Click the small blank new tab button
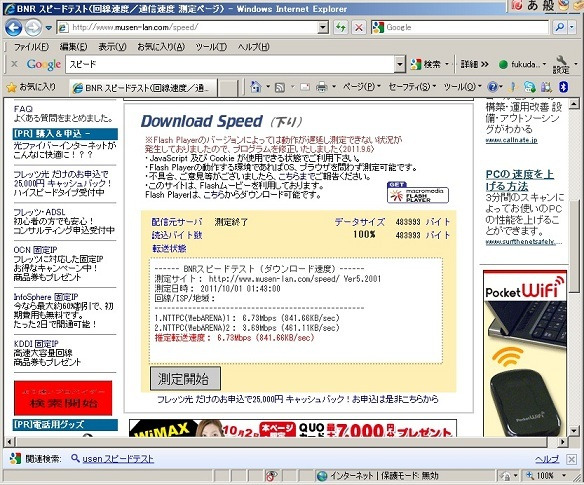This screenshot has height=485, width=584. pyautogui.click(x=227, y=88)
